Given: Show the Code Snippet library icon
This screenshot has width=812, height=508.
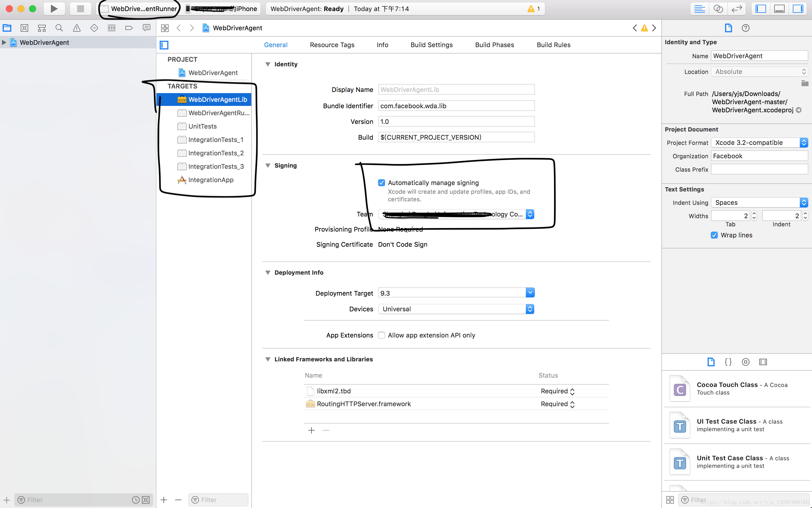Looking at the screenshot, I should [728, 362].
